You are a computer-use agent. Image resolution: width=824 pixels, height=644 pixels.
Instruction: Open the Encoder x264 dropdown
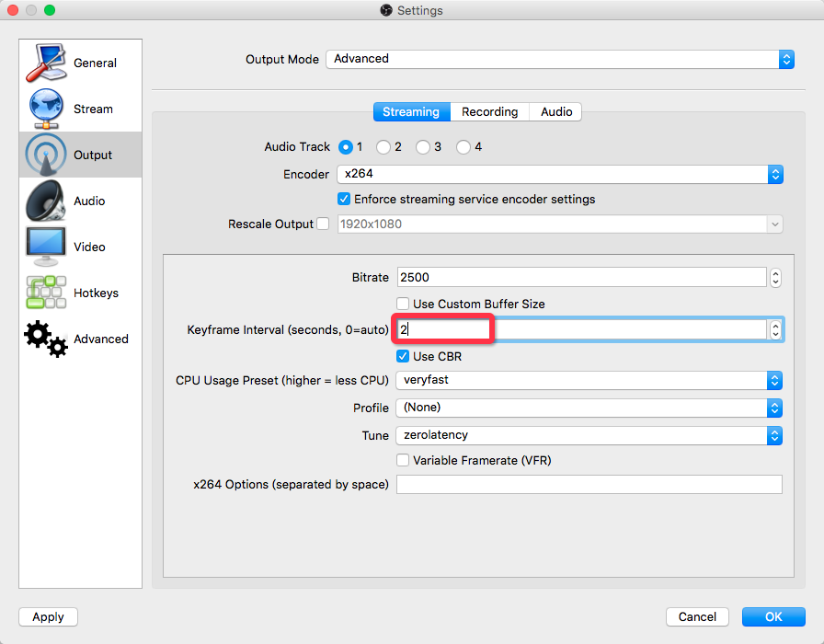click(560, 174)
